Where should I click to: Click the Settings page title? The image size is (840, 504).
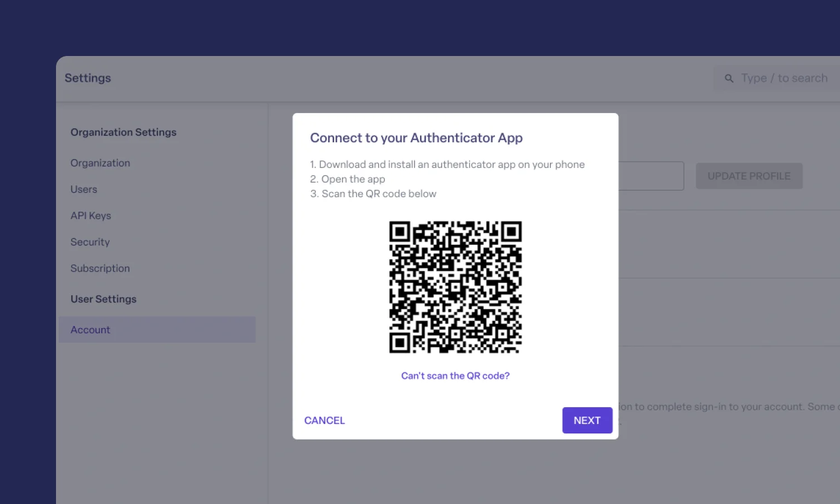pos(88,78)
